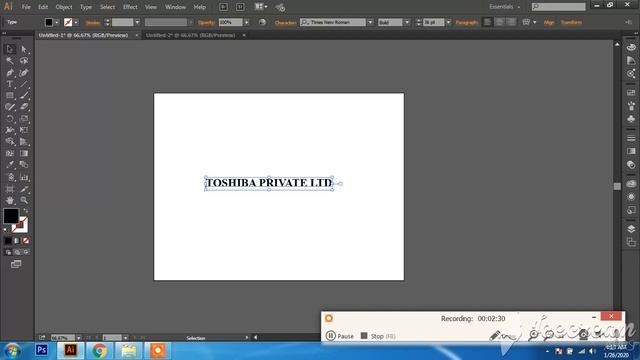Open the Artboards panel icon

tap(631, 242)
